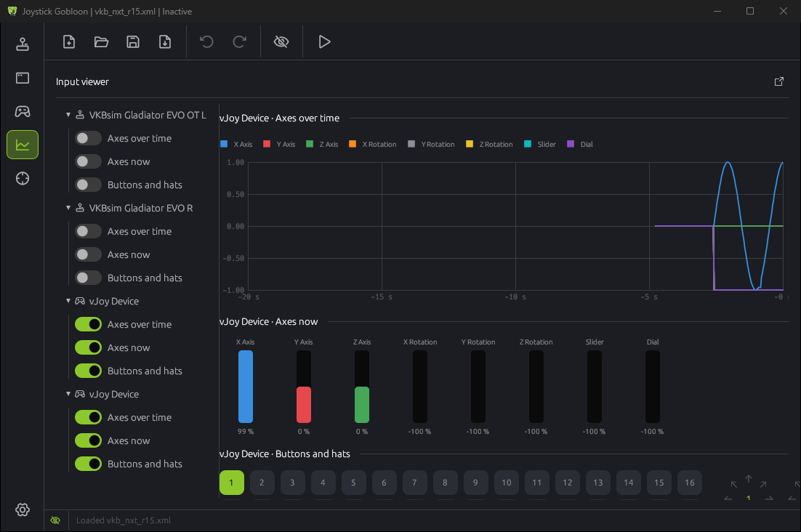
Task: Click button 12 indicator
Action: 568,483
